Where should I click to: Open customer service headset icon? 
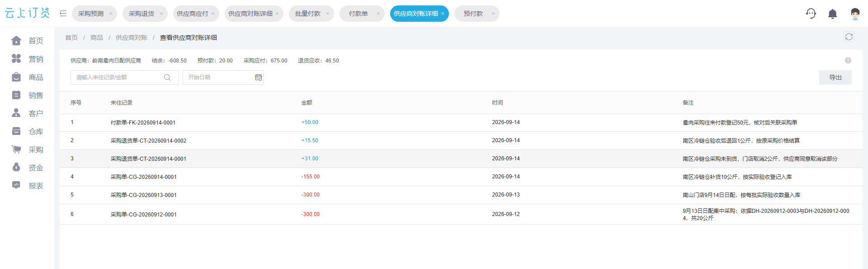point(811,14)
